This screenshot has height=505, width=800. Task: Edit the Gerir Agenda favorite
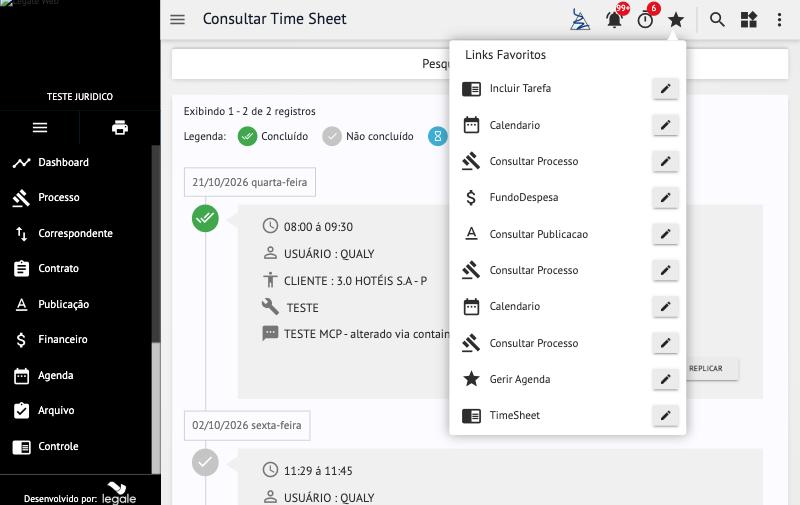pos(665,379)
